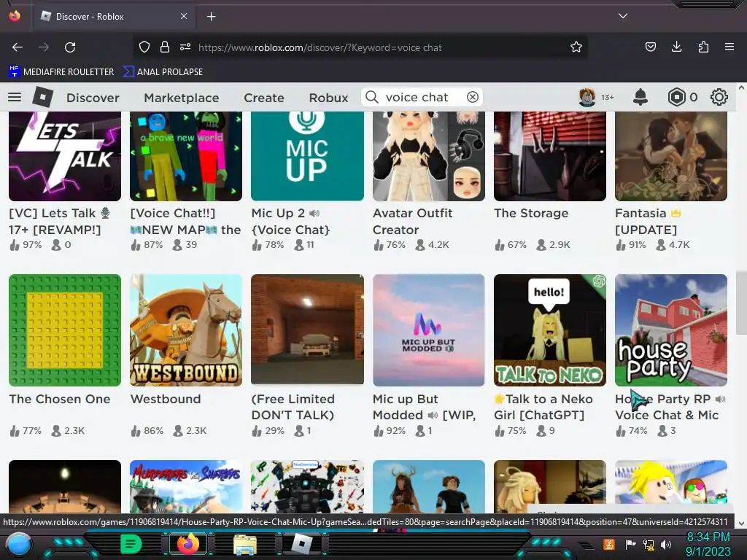Open the extensions puzzle icon
Image resolution: width=747 pixels, height=560 pixels.
[x=703, y=47]
